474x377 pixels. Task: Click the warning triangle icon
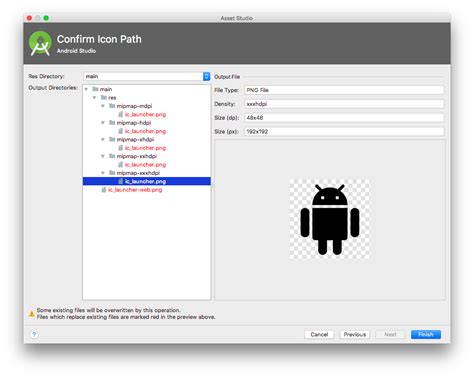32,314
